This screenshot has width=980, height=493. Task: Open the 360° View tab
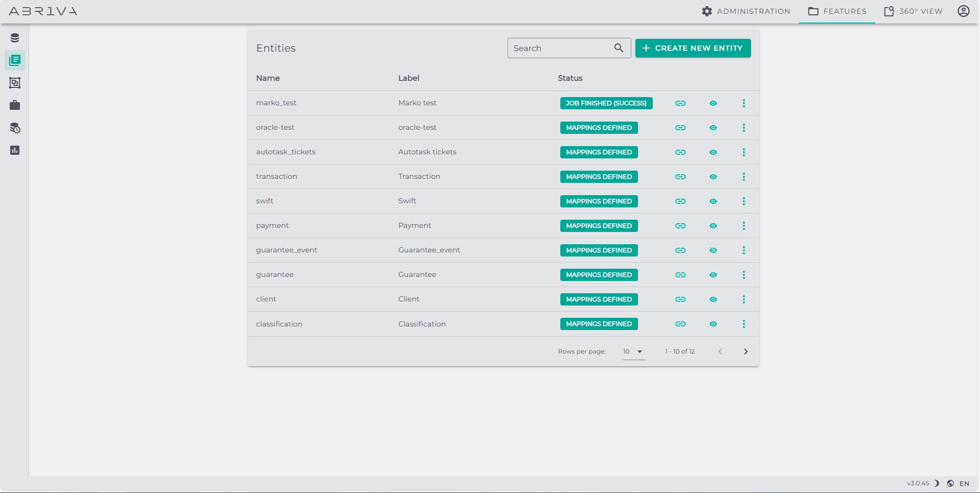point(913,11)
